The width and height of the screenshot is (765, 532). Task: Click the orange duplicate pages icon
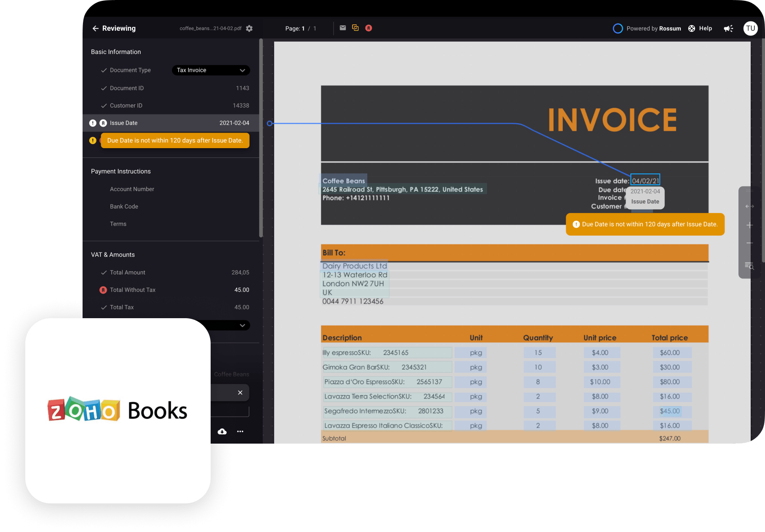click(356, 28)
